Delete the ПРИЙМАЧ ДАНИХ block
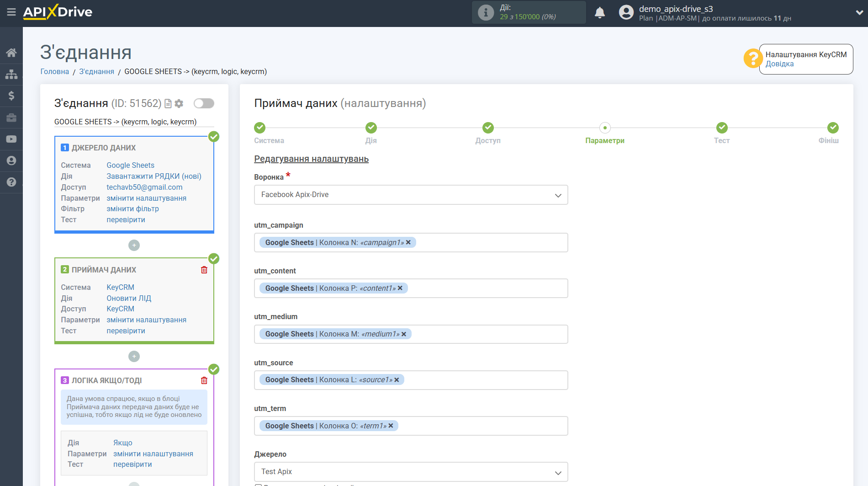Image resolution: width=868 pixels, height=486 pixels. (x=204, y=270)
